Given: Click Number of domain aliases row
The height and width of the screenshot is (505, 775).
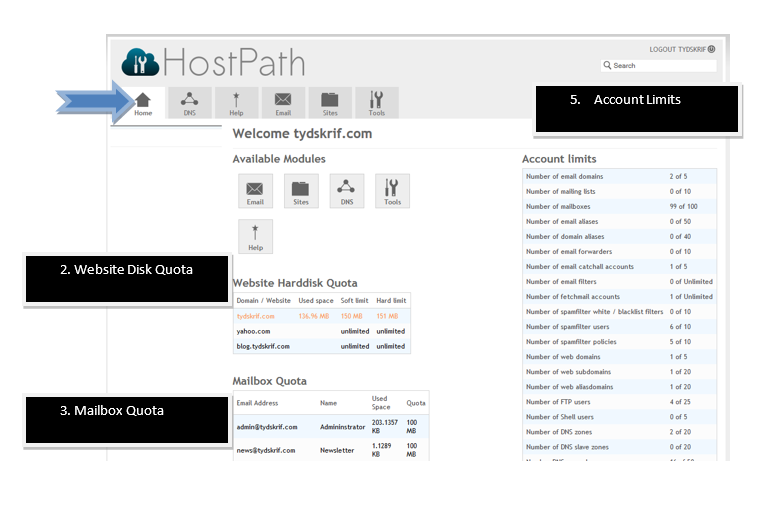Looking at the screenshot, I should coord(619,236).
